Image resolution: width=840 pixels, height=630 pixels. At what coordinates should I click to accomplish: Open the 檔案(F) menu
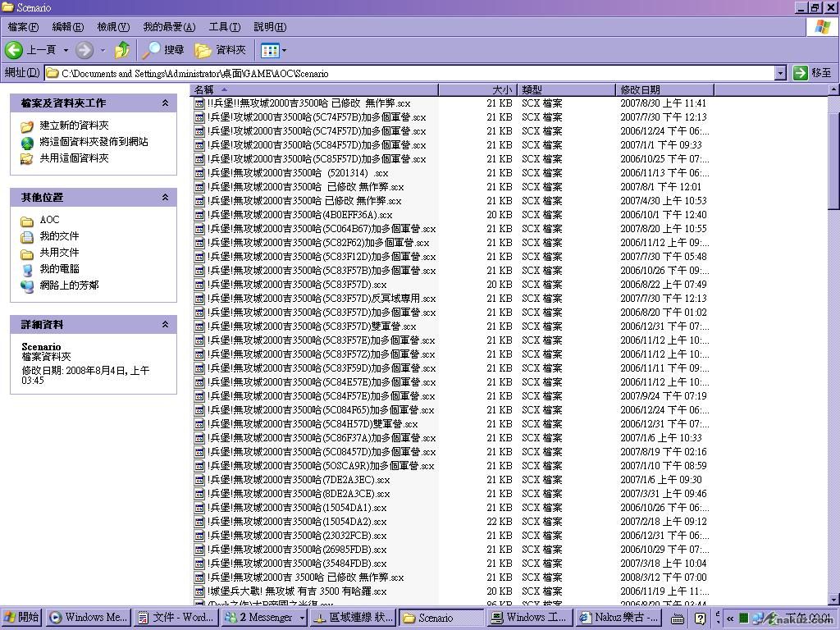click(23, 27)
